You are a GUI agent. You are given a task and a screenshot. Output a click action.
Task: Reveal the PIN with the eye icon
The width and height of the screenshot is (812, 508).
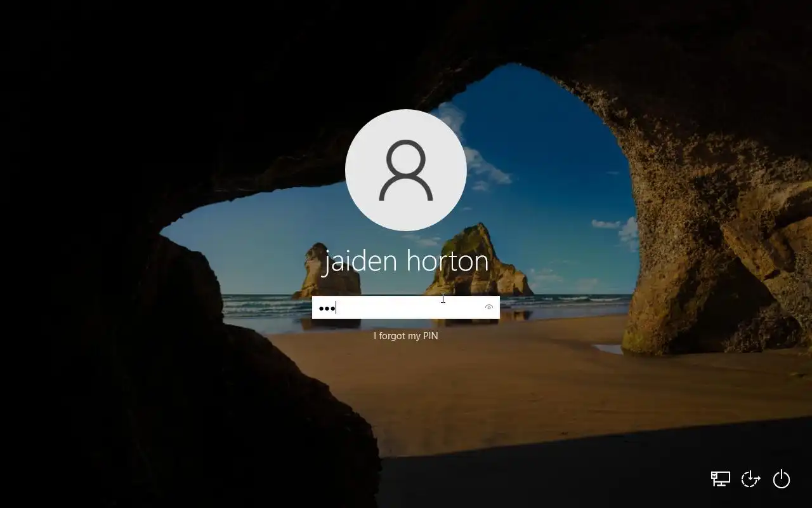[489, 307]
